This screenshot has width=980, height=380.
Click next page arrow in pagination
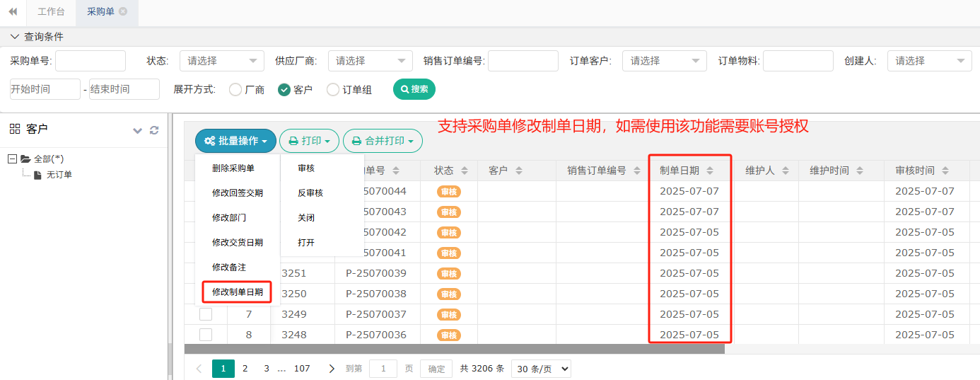point(332,369)
